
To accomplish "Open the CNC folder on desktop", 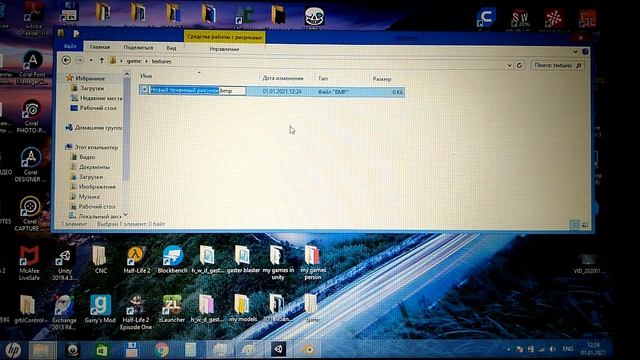I will click(x=100, y=259).
